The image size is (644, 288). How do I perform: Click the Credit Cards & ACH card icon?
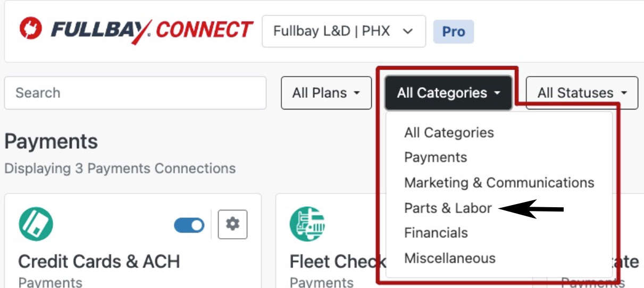click(36, 224)
